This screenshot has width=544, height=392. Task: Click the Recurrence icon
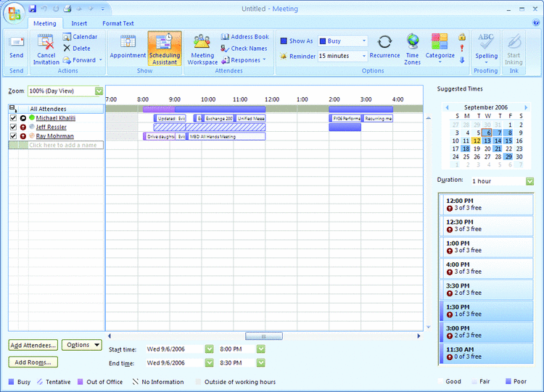(385, 45)
